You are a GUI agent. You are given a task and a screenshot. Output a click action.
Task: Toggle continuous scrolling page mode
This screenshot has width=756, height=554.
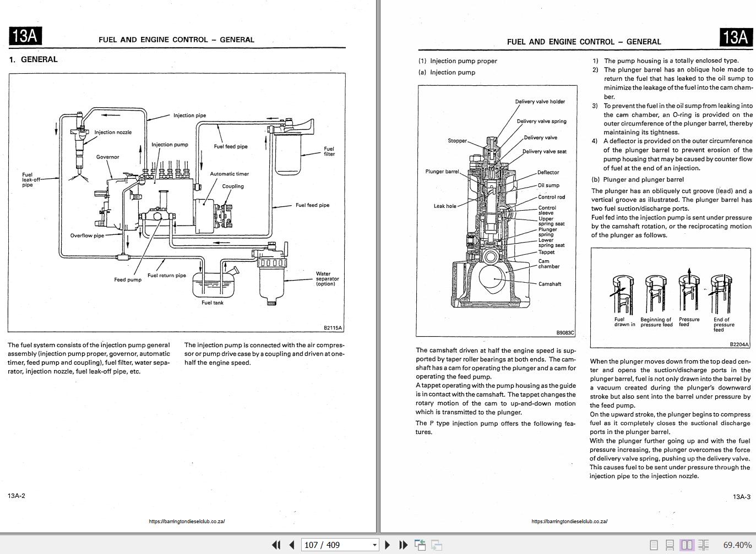(669, 545)
